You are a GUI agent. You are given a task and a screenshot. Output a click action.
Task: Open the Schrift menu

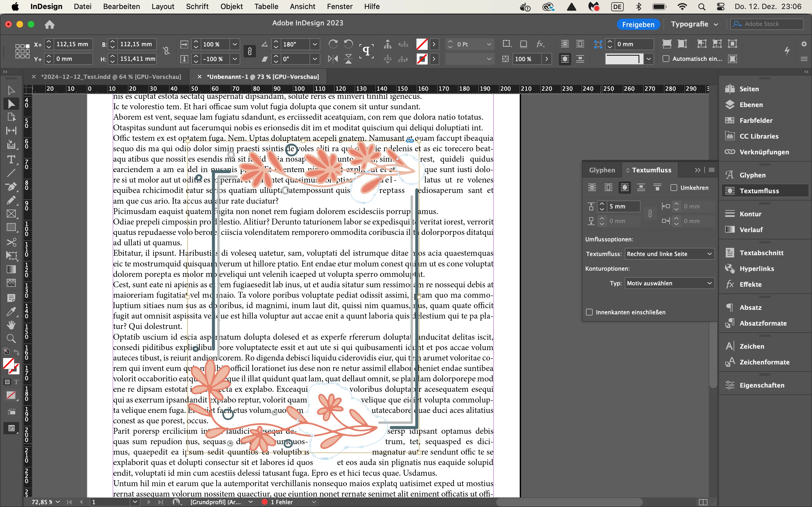click(197, 6)
